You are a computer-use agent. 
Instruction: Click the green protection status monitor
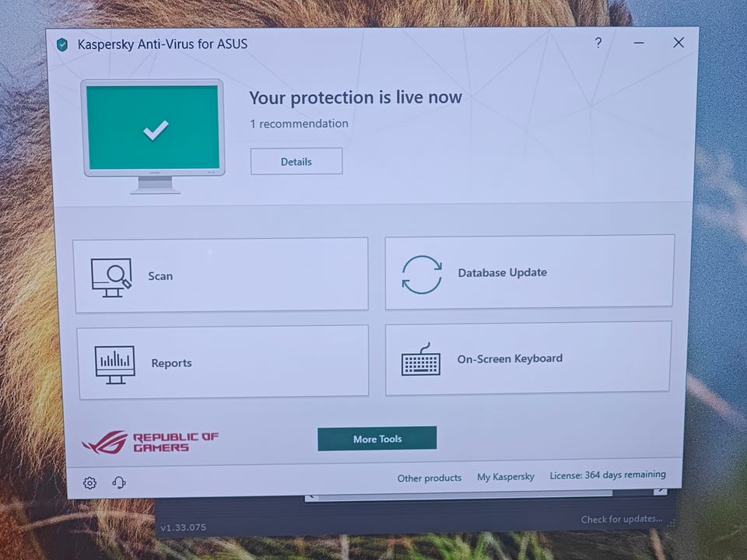tap(154, 136)
